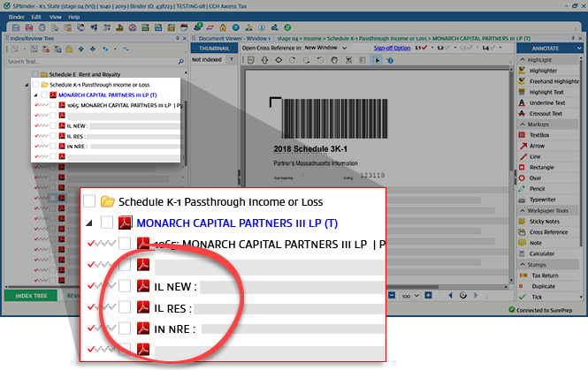Click the Print icon in the main toolbar
Screen dimensions: 588x370
pyautogui.click(x=42, y=27)
